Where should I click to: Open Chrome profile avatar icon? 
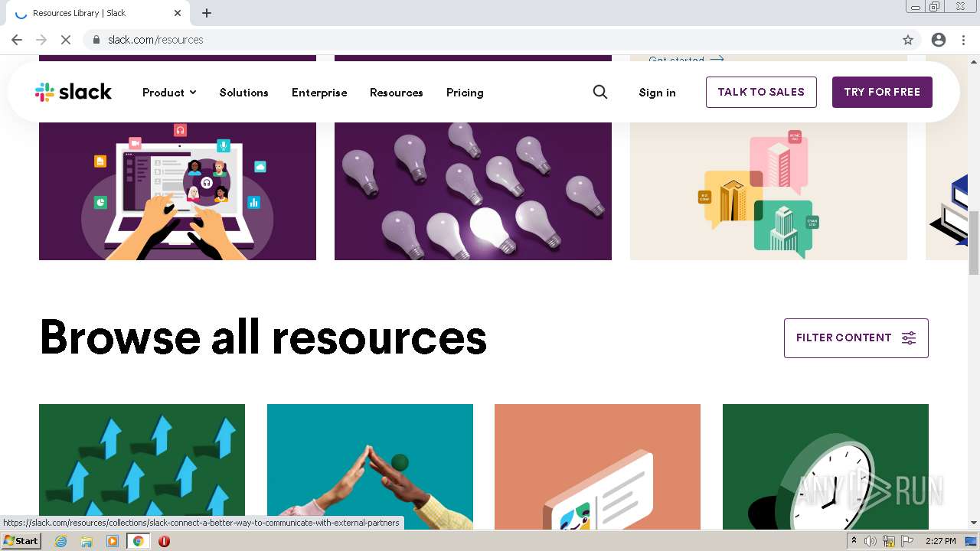[x=939, y=40]
